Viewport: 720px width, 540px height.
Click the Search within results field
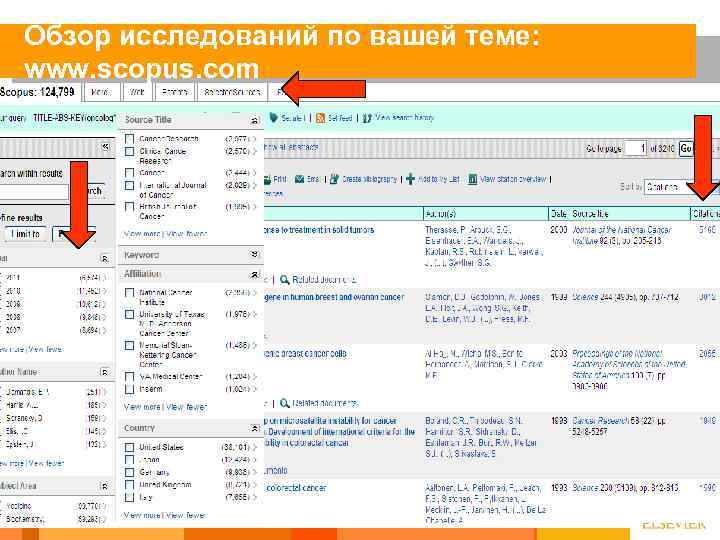pos(34,192)
